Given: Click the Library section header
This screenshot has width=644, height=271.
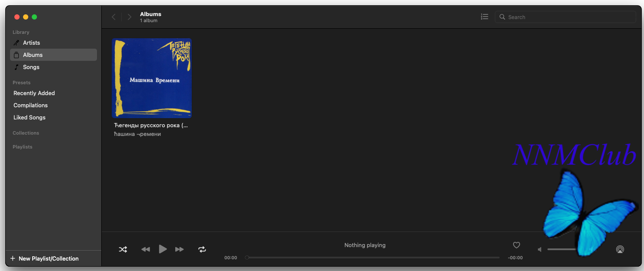Looking at the screenshot, I should (x=21, y=32).
